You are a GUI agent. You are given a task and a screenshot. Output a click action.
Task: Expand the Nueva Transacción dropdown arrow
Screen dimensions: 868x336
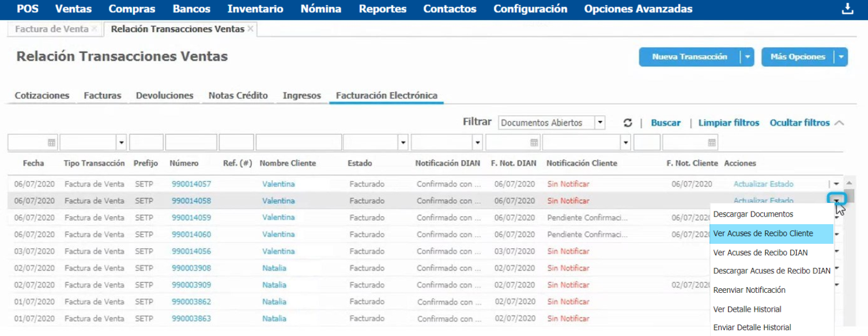(x=747, y=57)
